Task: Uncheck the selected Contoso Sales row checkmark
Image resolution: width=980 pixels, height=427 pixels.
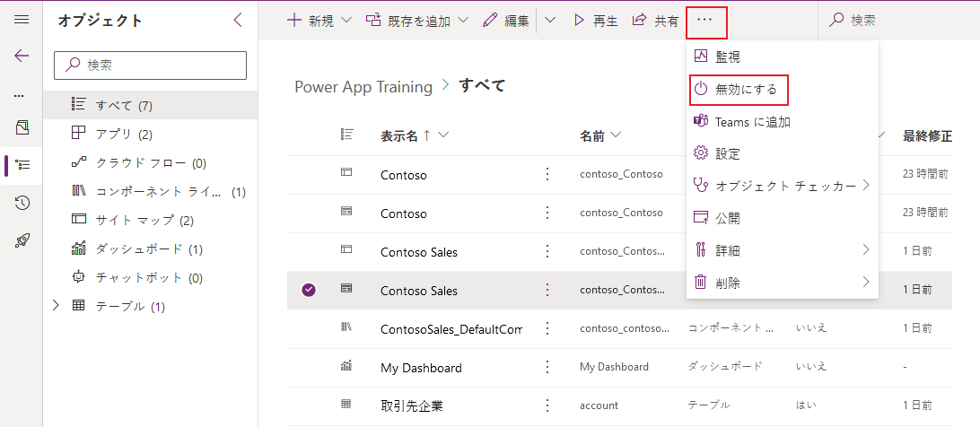Action: pos(308,290)
